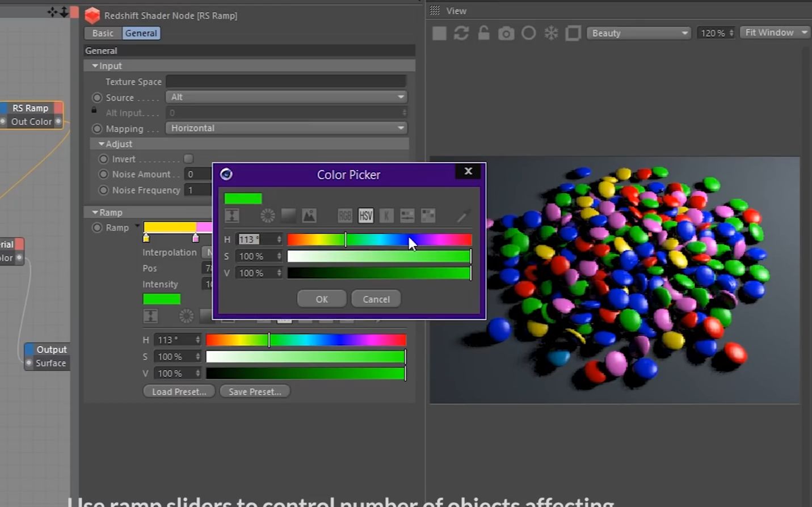Image resolution: width=812 pixels, height=507 pixels.
Task: Collapse the Input section
Action: point(95,66)
